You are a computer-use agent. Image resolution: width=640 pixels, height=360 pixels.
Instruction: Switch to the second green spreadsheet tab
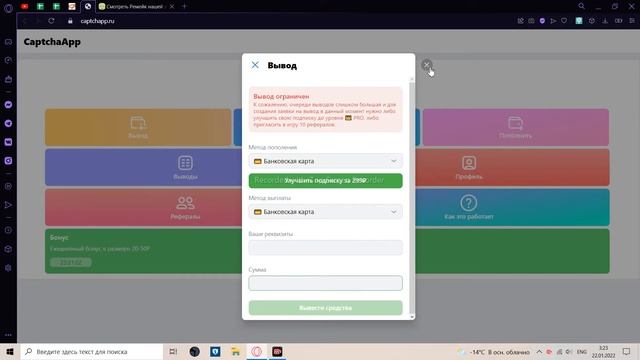point(56,6)
